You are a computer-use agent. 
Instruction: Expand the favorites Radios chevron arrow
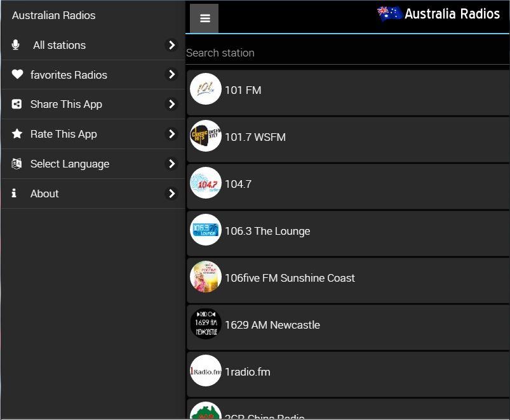(x=171, y=74)
